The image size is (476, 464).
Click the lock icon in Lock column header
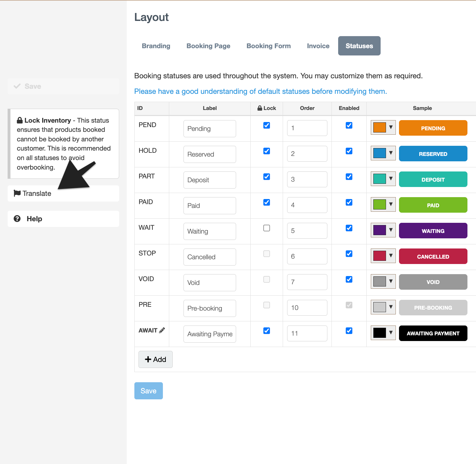260,108
